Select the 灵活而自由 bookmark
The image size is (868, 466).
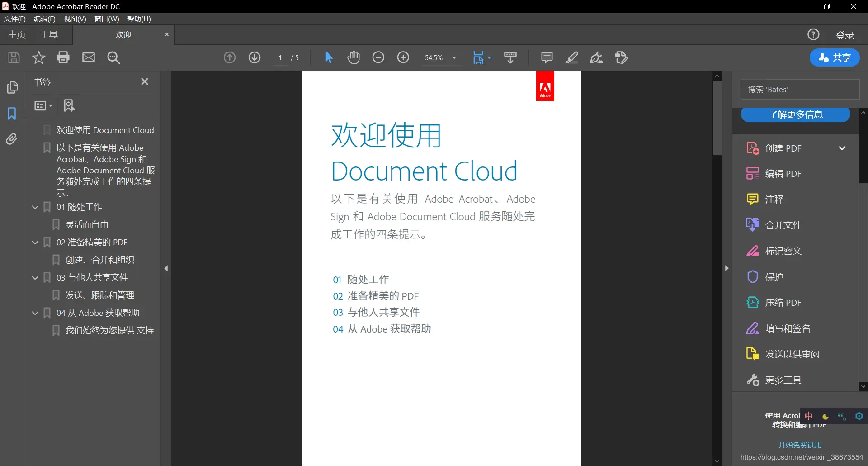87,224
